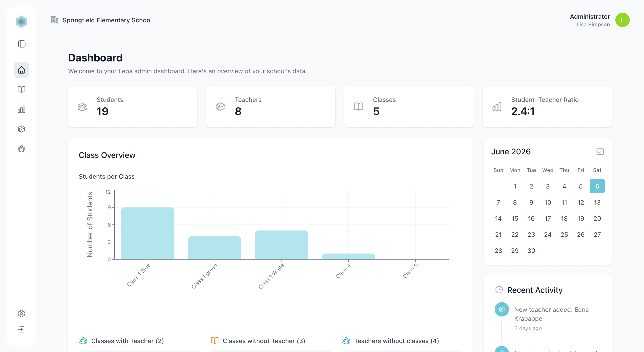
Task: Click the 3 days ago timestamp
Action: (528, 328)
